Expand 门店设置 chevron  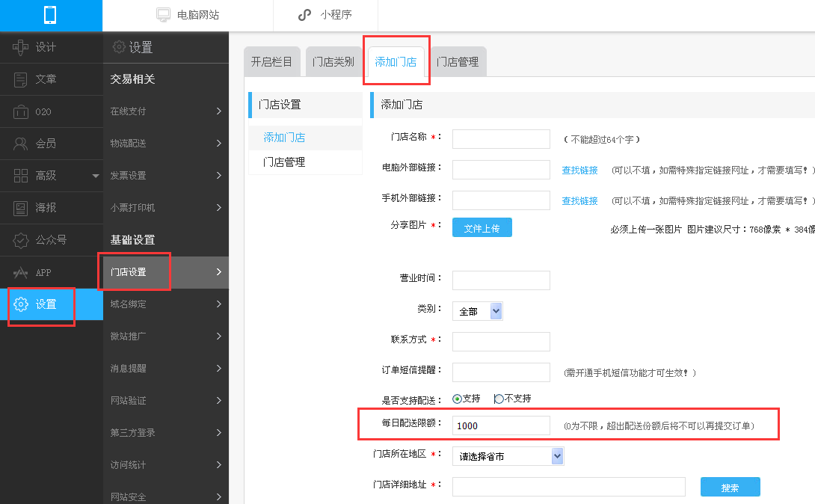[x=219, y=271]
